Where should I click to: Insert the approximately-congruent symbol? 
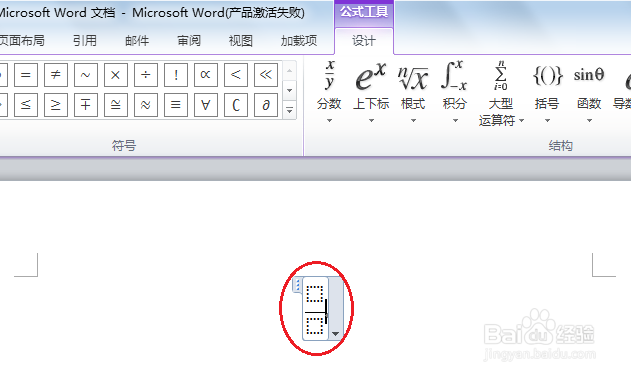coord(115,105)
